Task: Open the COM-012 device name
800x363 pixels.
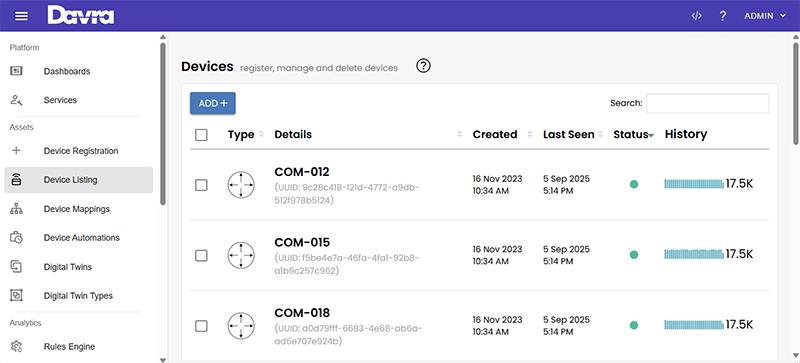Action: [x=302, y=172]
